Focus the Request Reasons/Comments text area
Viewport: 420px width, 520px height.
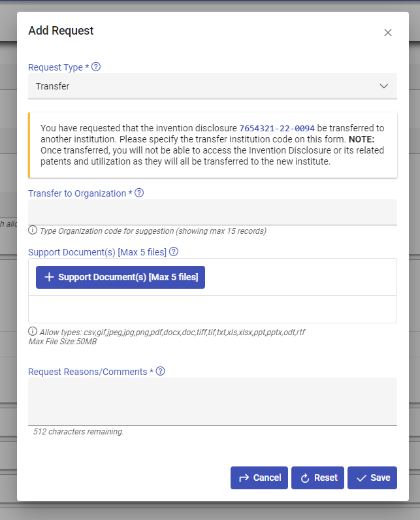212,401
